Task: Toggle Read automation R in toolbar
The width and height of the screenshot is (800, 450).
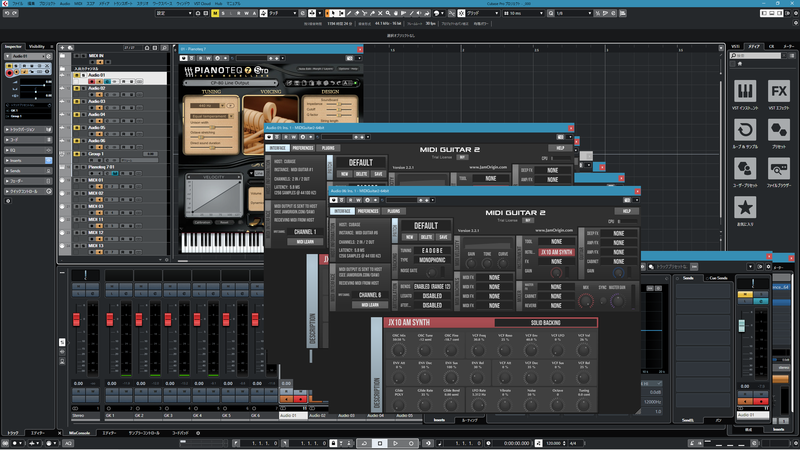Action: point(238,13)
